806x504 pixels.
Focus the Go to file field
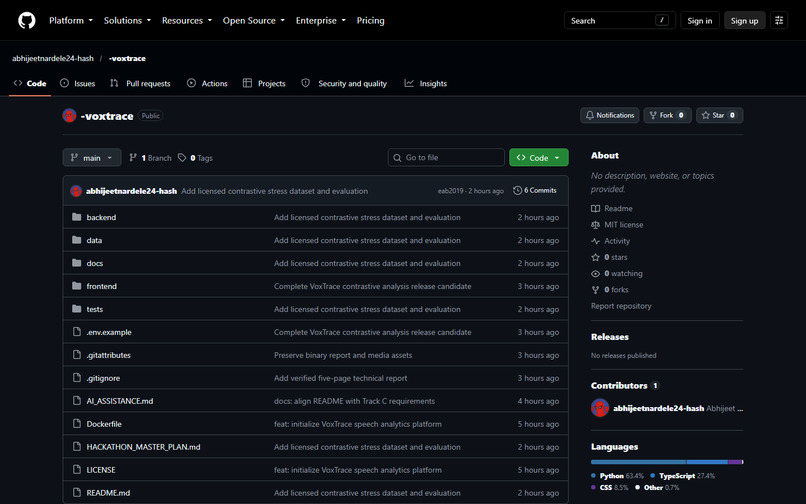(x=446, y=157)
